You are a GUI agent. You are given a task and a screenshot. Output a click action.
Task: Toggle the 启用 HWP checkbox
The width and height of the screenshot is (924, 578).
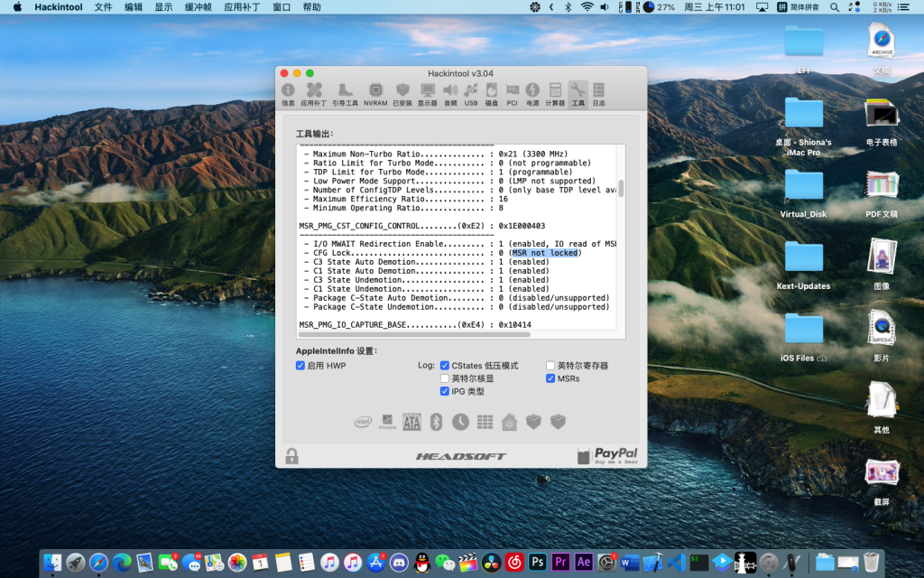(300, 366)
